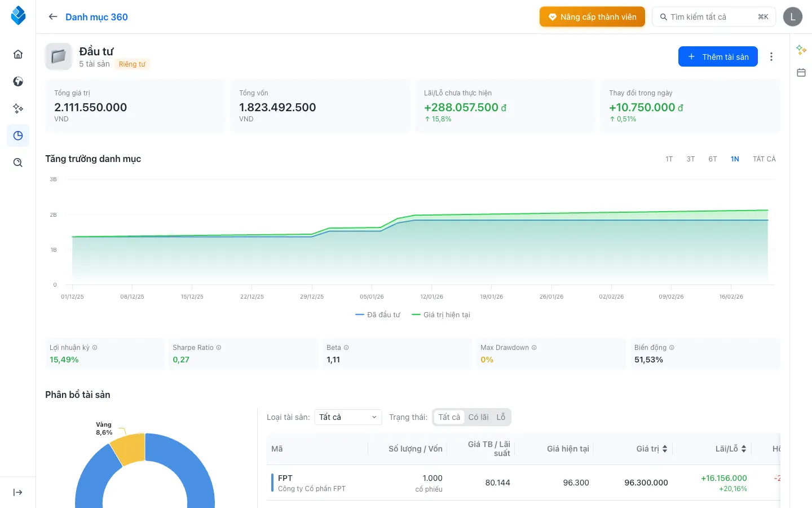Click the Nâng cấp thành viên button
812x508 pixels.
click(592, 16)
